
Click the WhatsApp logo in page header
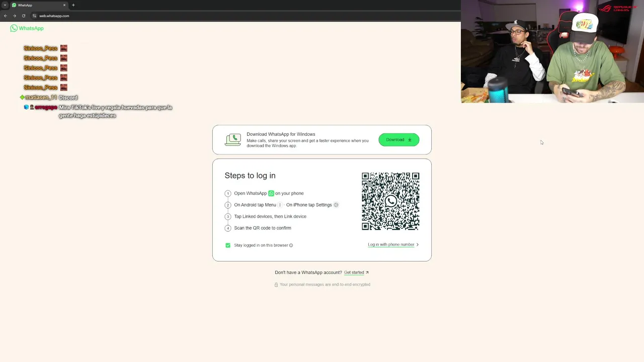[x=27, y=28]
